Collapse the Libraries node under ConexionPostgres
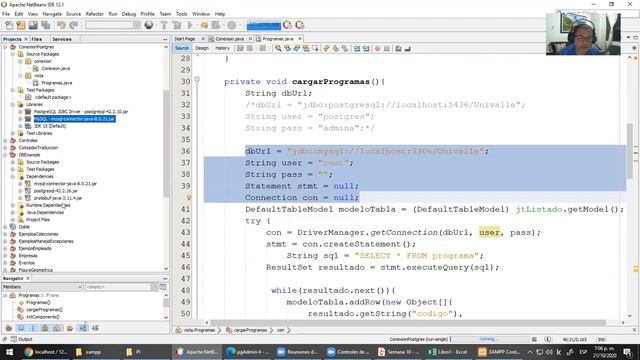 click(x=13, y=104)
